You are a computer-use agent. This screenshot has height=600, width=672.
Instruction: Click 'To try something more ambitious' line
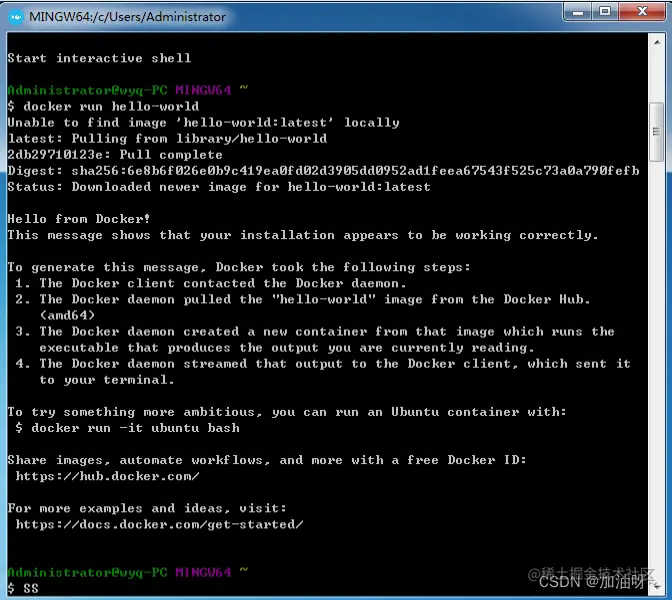[x=287, y=412]
